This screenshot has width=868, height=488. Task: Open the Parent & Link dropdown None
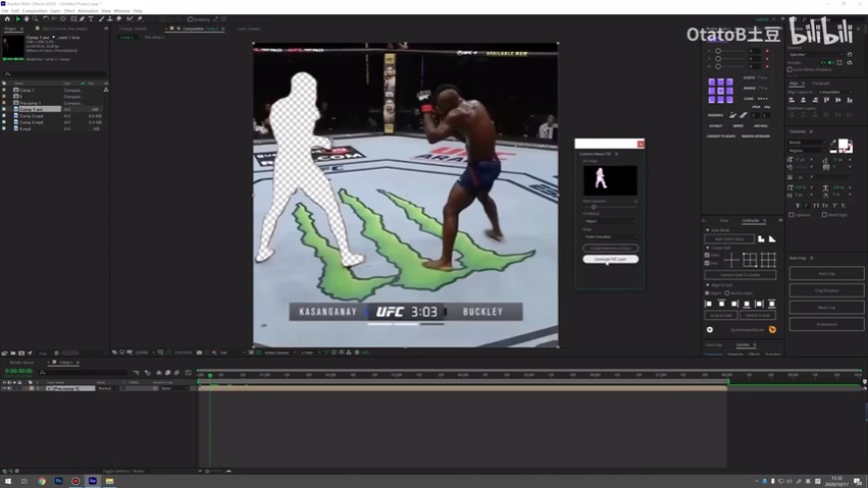(174, 388)
